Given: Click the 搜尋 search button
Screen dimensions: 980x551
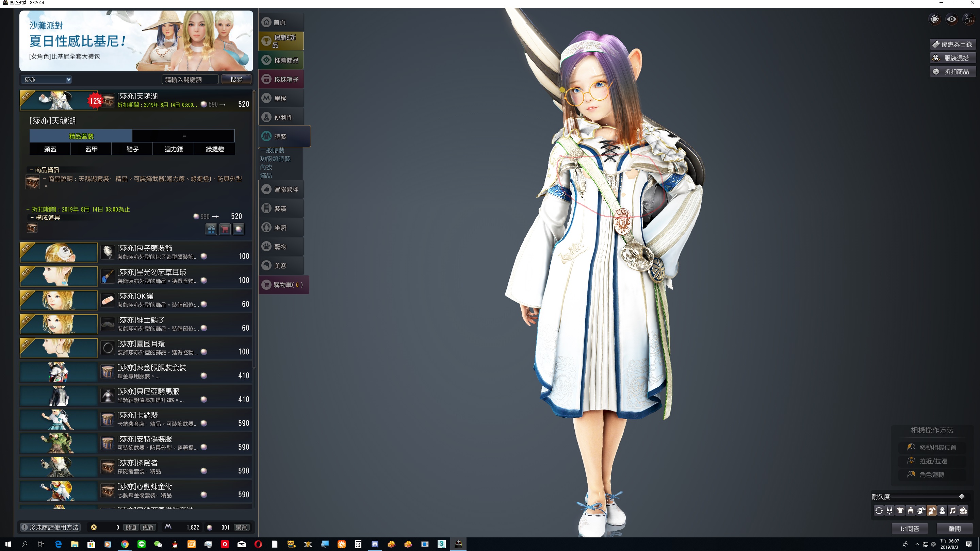Looking at the screenshot, I should click(x=236, y=79).
